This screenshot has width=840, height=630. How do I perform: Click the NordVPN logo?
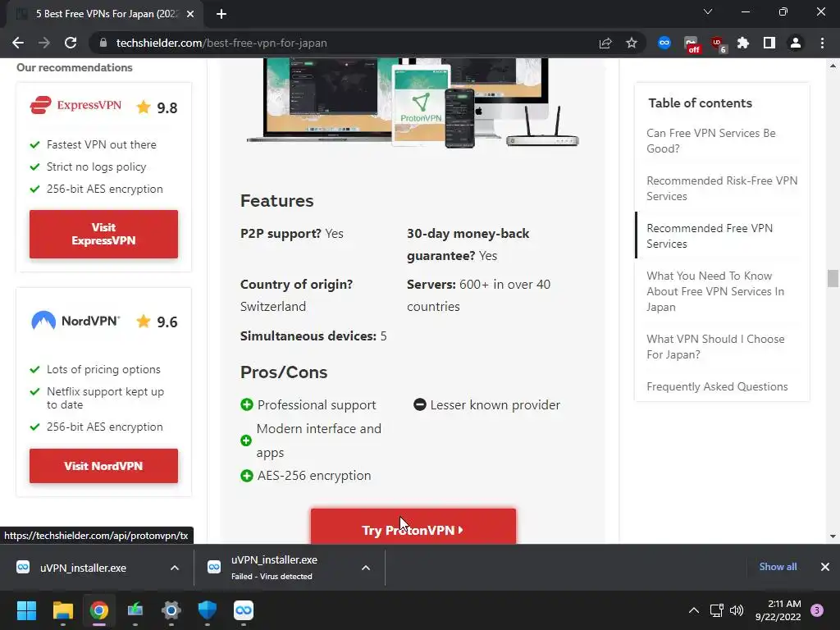point(75,321)
